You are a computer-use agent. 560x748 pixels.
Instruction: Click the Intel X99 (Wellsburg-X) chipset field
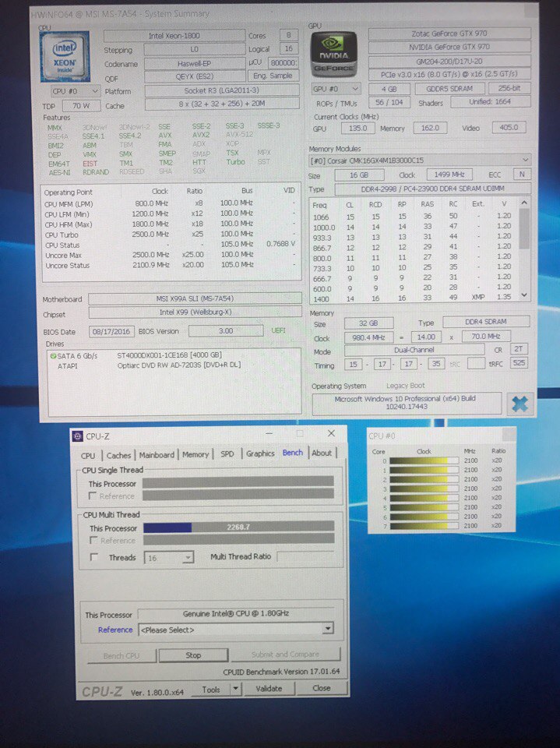195,312
